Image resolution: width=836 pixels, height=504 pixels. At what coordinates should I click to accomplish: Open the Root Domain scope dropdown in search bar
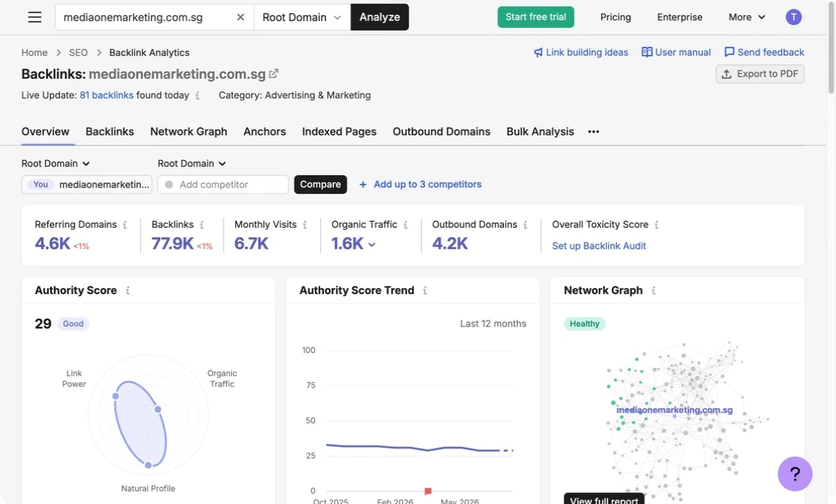(x=302, y=17)
